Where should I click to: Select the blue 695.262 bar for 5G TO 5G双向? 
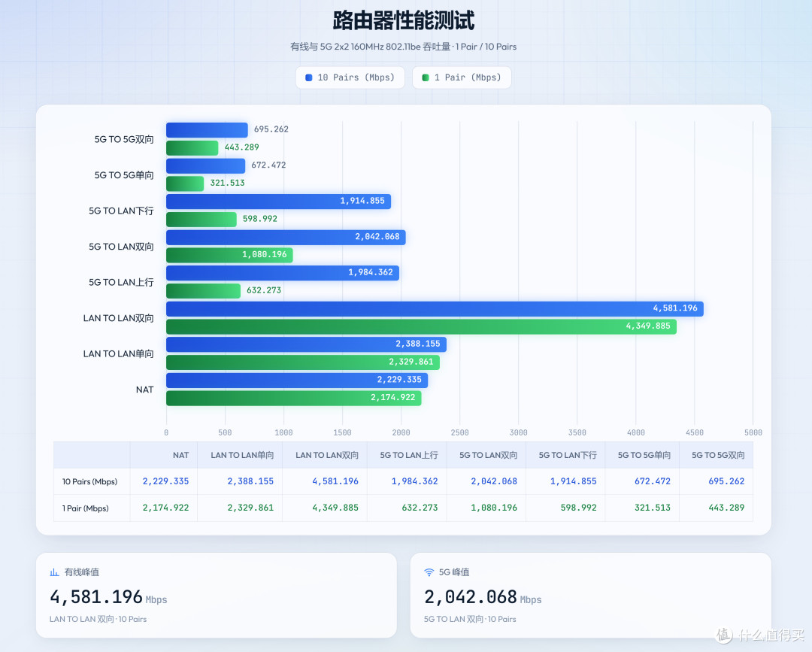[208, 129]
